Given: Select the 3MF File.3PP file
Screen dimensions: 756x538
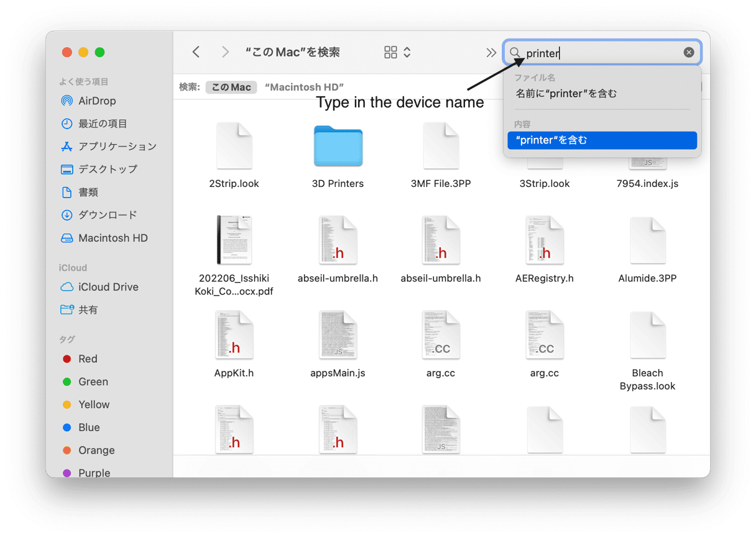Looking at the screenshot, I should click(441, 156).
